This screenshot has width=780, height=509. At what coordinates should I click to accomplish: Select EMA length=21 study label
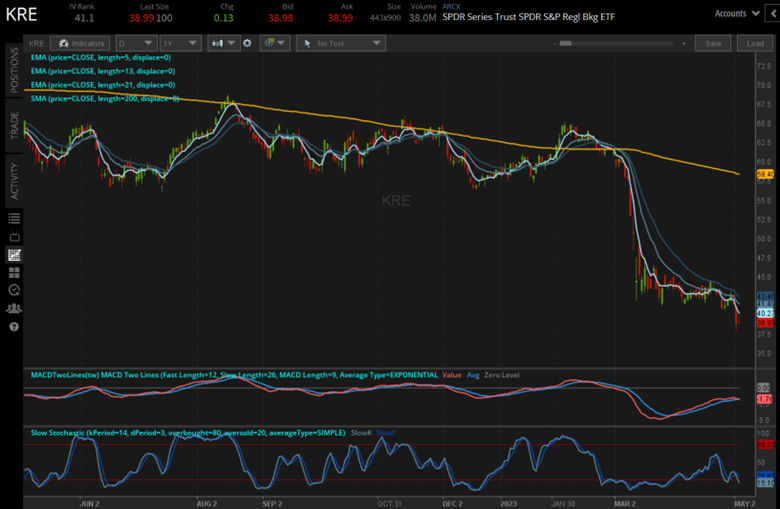(102, 85)
